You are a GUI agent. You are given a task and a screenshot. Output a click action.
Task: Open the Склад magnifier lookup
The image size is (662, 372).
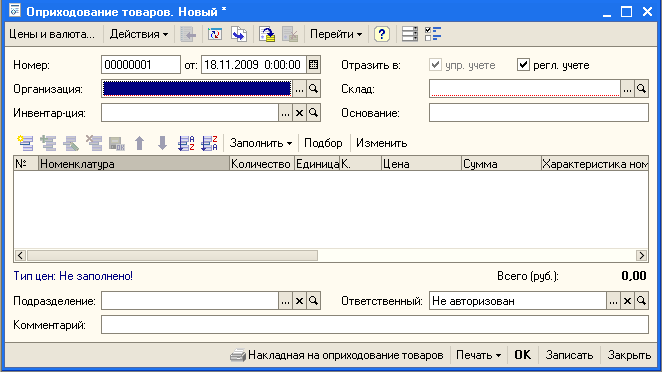pyautogui.click(x=641, y=89)
